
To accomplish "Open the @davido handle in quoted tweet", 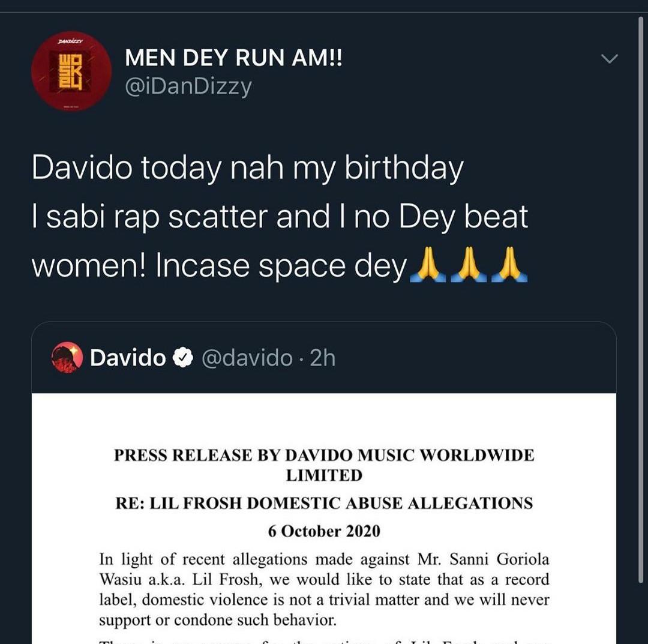I will (247, 358).
